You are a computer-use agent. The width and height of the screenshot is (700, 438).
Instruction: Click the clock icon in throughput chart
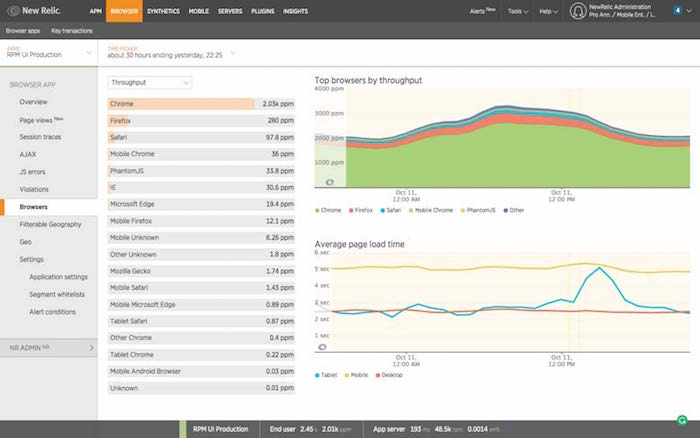tap(329, 182)
